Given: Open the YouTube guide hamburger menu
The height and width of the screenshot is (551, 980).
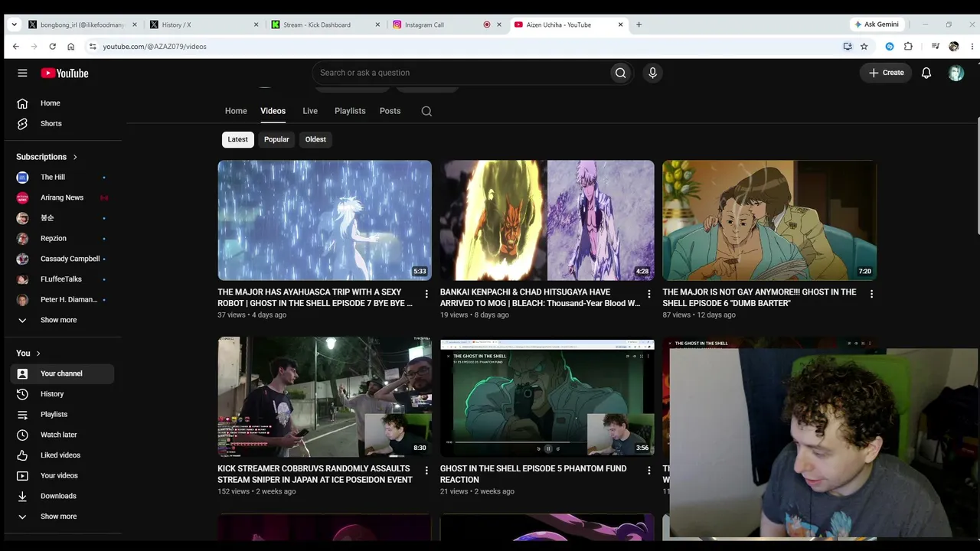Looking at the screenshot, I should click(x=22, y=73).
